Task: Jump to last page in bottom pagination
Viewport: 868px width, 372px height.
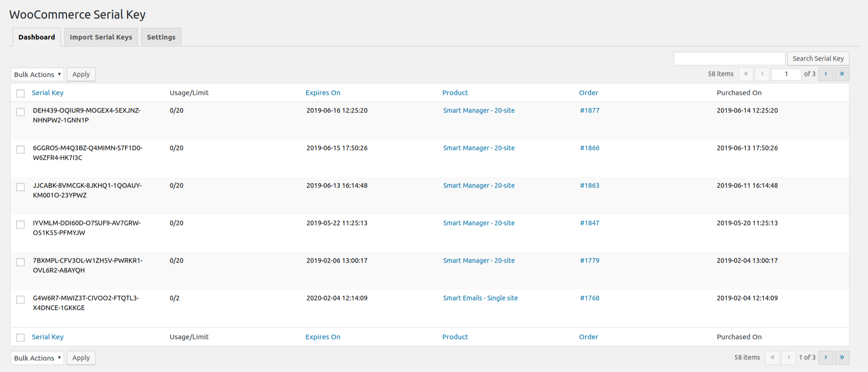Action: point(842,358)
